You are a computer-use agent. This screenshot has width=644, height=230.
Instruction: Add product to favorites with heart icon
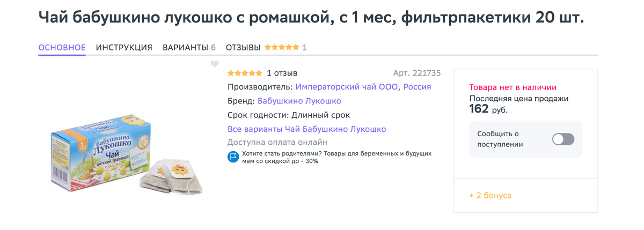point(215,64)
